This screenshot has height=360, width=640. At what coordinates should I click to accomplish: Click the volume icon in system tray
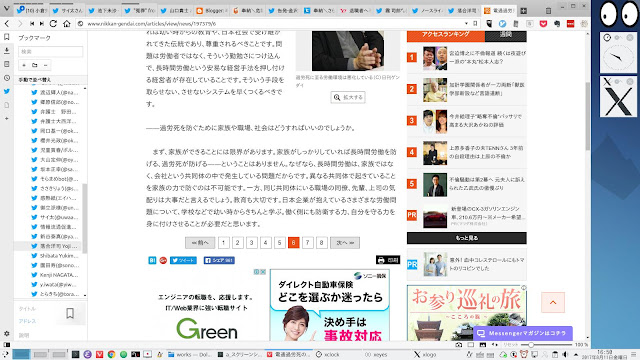pos(565,354)
